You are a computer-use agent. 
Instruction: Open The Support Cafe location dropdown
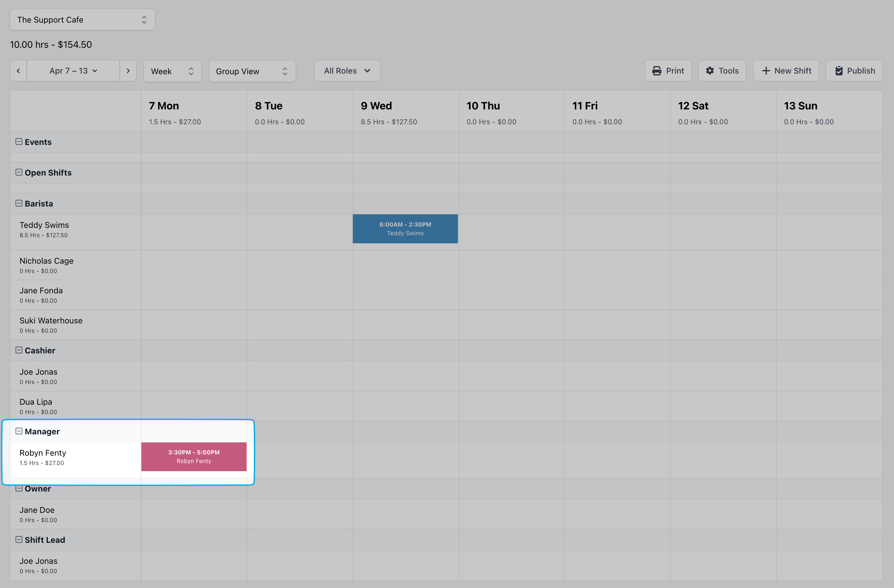click(82, 20)
